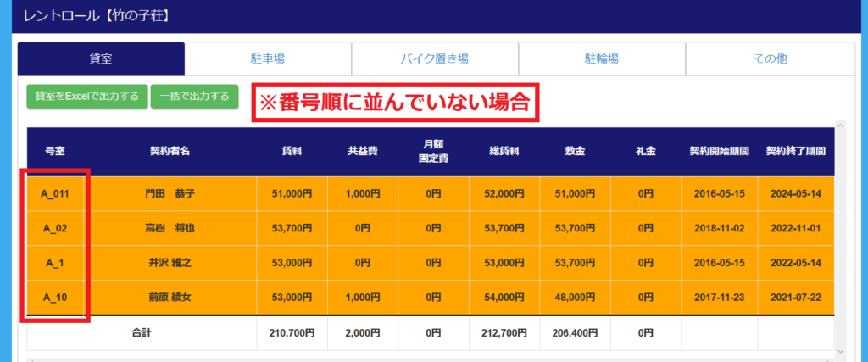Click total rent 52,000円 cell
The image size is (868, 362).
(504, 194)
